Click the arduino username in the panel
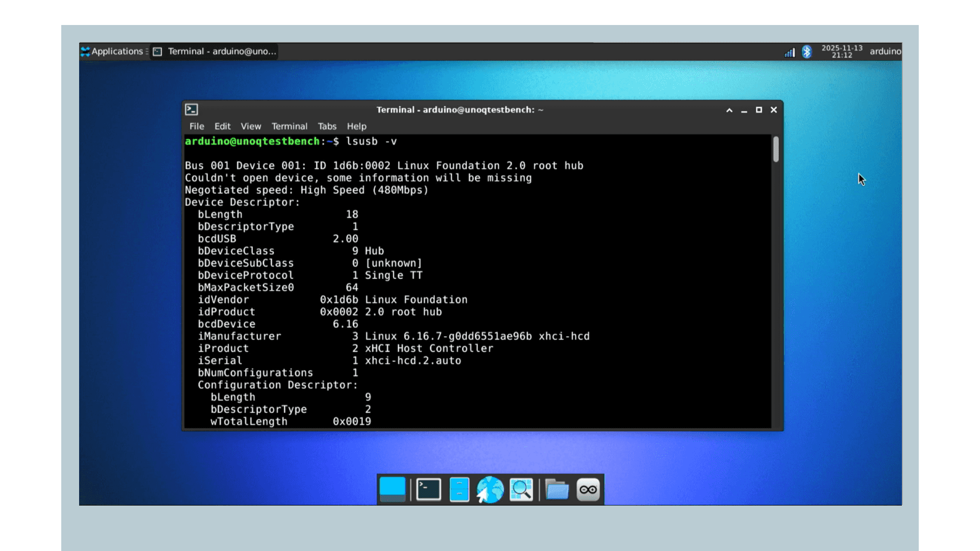Viewport: 980px width, 551px height. pyautogui.click(x=885, y=51)
